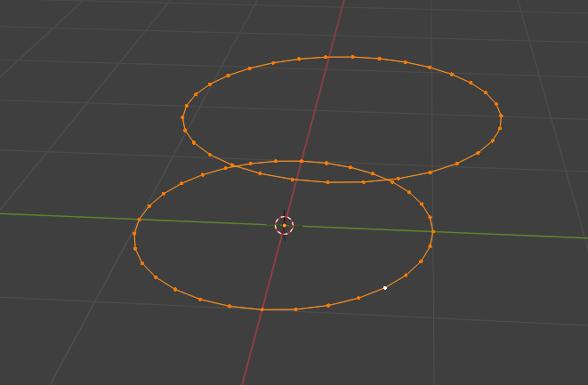Select lower circle's bottom vertex on red axis
Screen dimensions: 588x385
262,309
